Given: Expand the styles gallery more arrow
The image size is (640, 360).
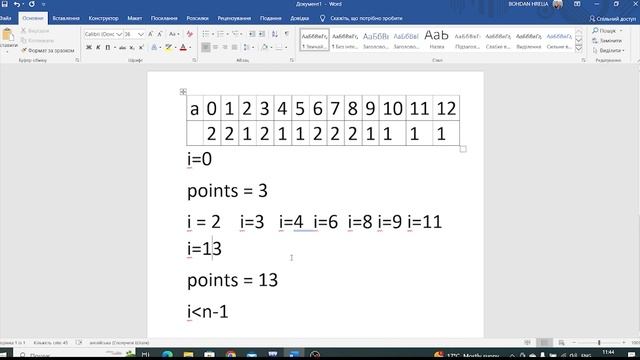Looking at the screenshot, I should point(579,49).
